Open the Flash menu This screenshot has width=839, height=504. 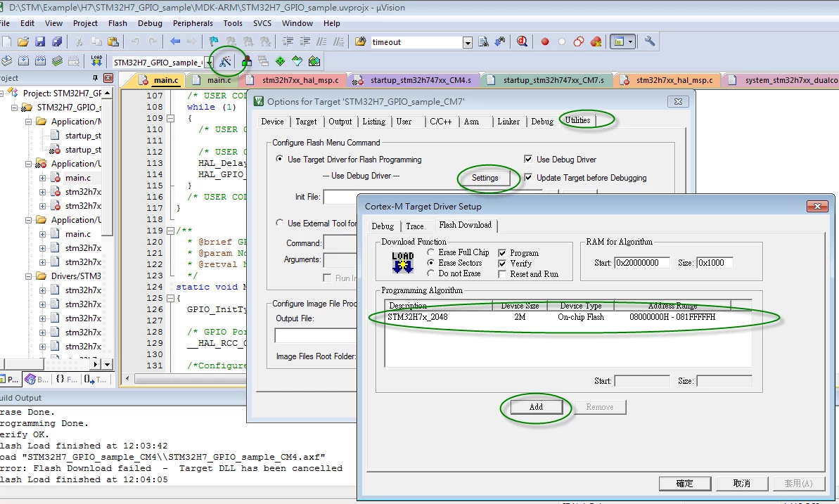click(117, 23)
